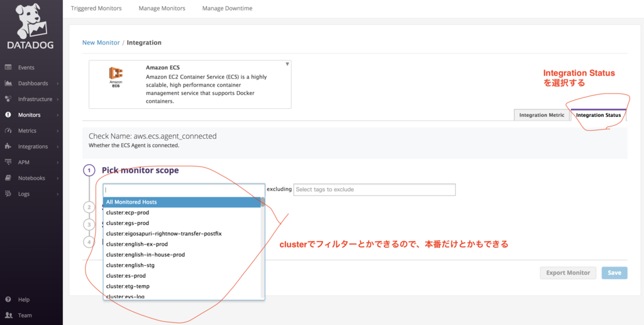The width and height of the screenshot is (644, 325).
Task: Open the Manage Downtime tab
Action: pos(227,8)
